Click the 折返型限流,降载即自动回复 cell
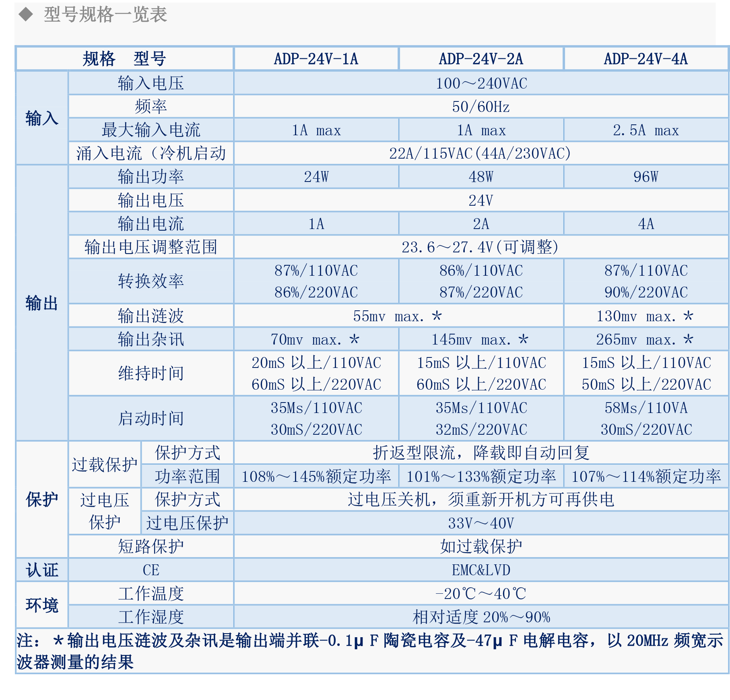 tap(481, 453)
